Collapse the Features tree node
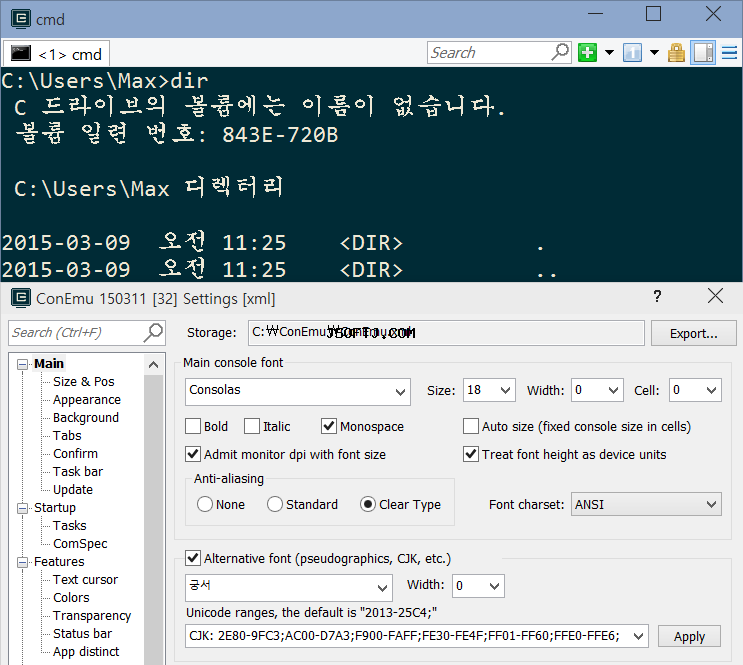This screenshot has width=743, height=665. tap(22, 562)
